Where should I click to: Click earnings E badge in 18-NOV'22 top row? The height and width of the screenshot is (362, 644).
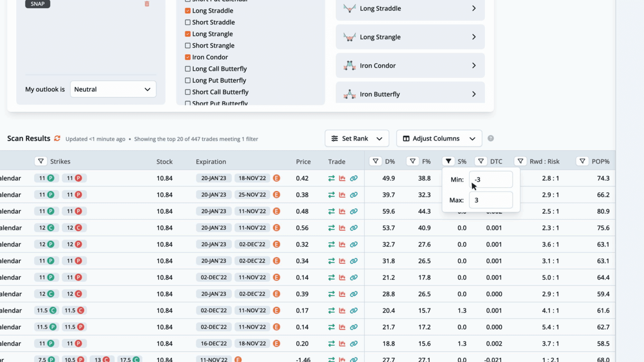click(x=276, y=178)
